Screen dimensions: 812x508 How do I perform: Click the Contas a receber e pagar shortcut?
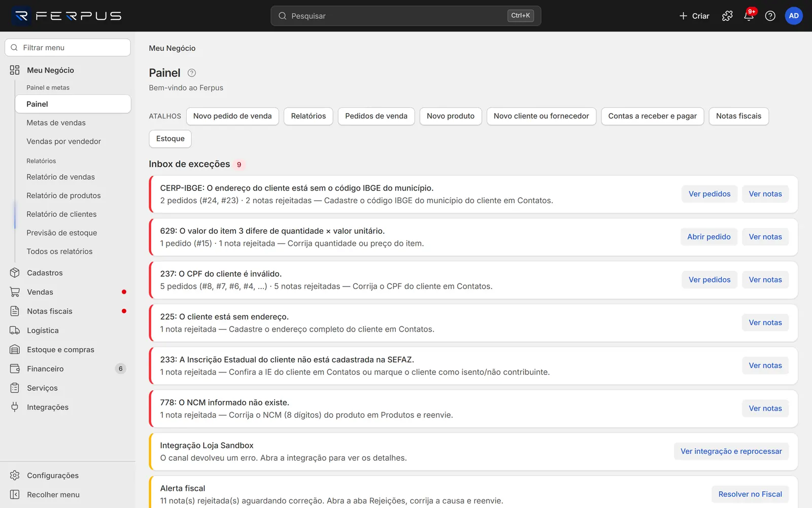pos(653,116)
